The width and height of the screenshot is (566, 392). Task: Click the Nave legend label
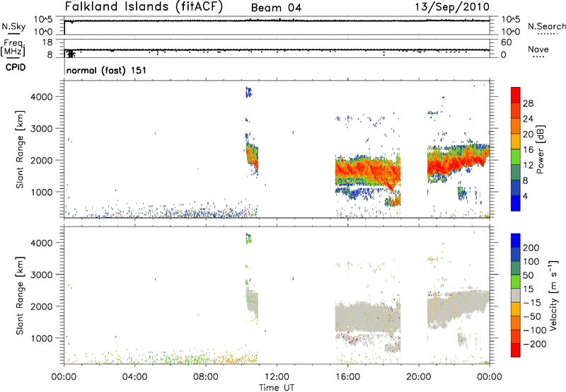click(538, 49)
